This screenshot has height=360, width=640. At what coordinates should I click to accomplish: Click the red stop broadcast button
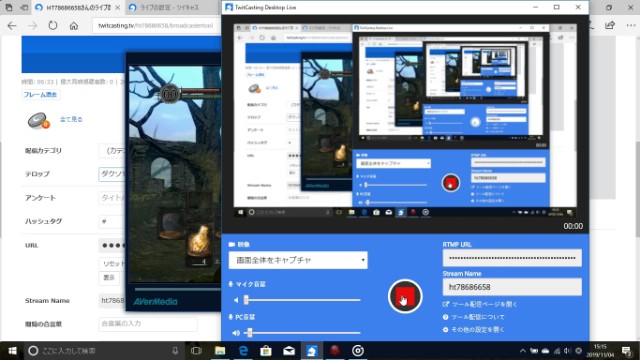click(405, 296)
